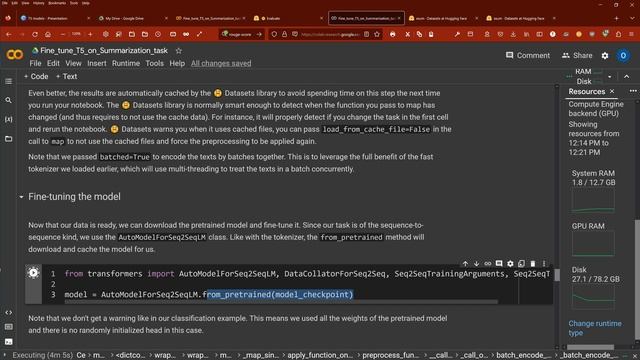The image size is (640, 360).
Task: Add a comment to the cell
Action: coord(499,264)
